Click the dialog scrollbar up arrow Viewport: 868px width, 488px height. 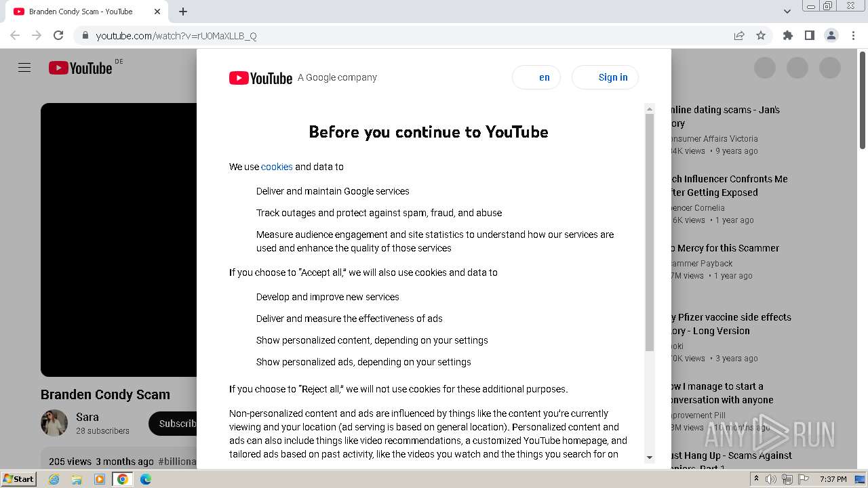(650, 109)
